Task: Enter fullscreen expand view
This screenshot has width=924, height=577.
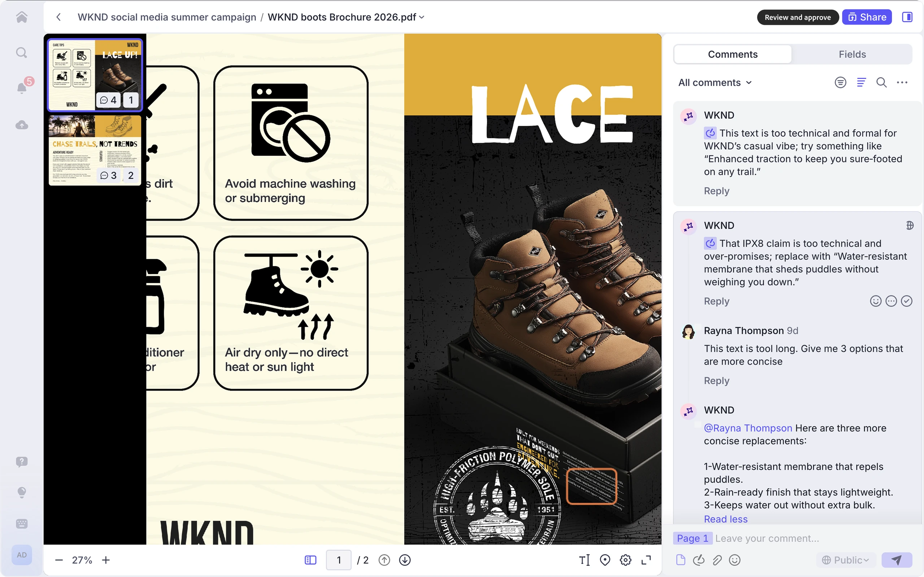Action: pos(646,560)
